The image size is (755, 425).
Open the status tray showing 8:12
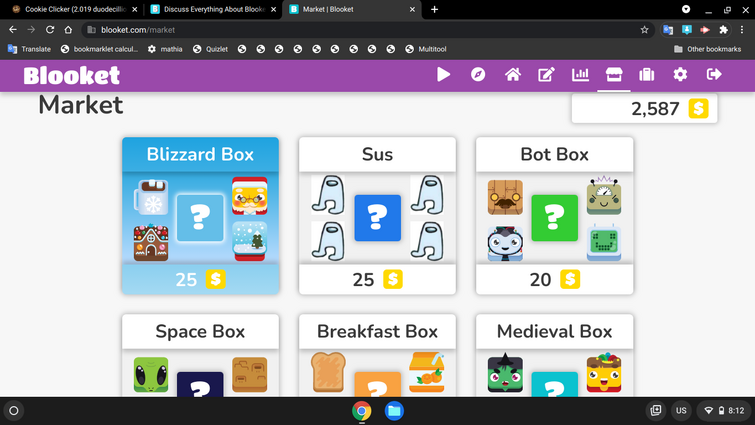724,411
